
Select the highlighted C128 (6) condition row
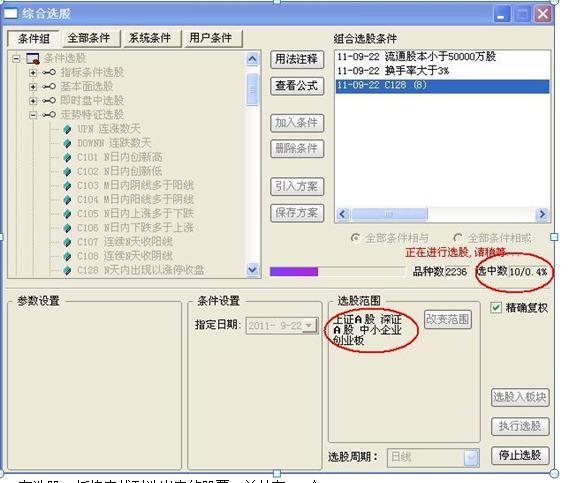click(442, 86)
